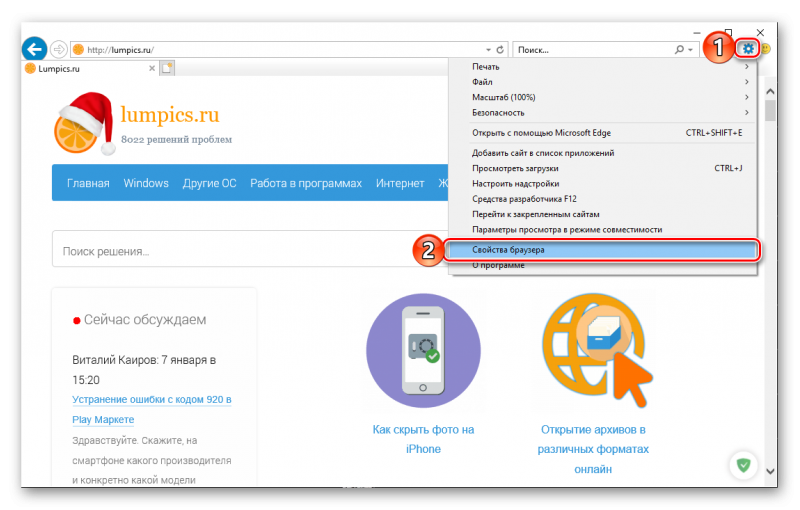The width and height of the screenshot is (800, 510).
Task: Expand the Масштаб (100%) submenu
Action: click(610, 97)
